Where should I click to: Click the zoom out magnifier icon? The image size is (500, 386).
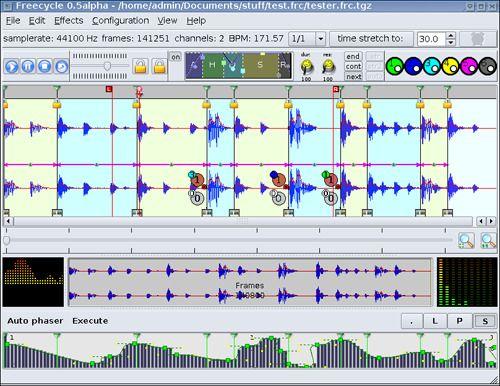click(x=488, y=240)
